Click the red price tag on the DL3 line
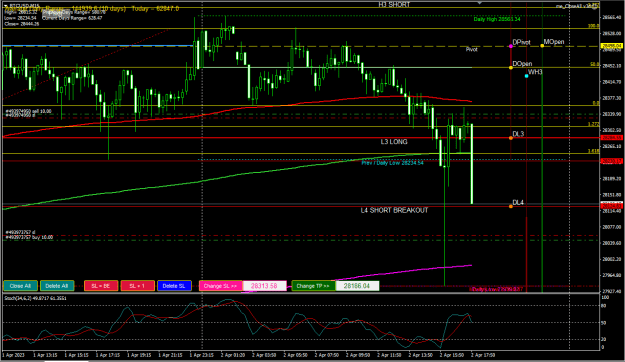625x362 pixels. [611, 138]
